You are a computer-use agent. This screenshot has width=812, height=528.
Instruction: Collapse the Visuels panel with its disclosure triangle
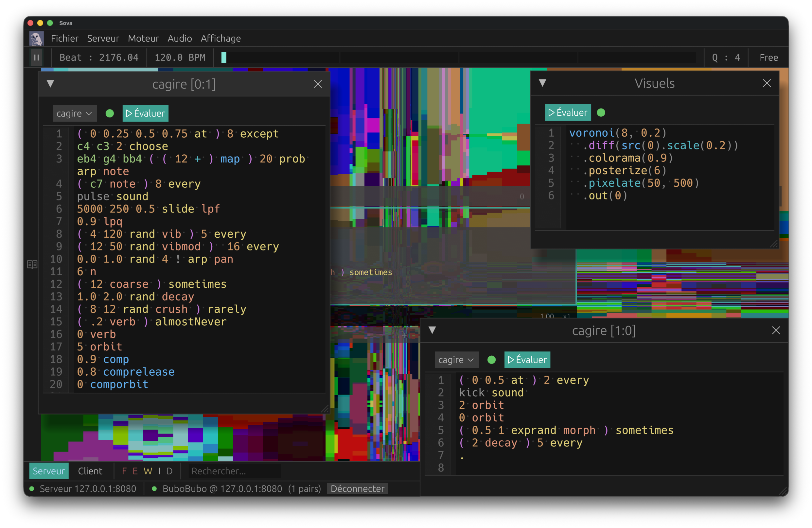[542, 83]
